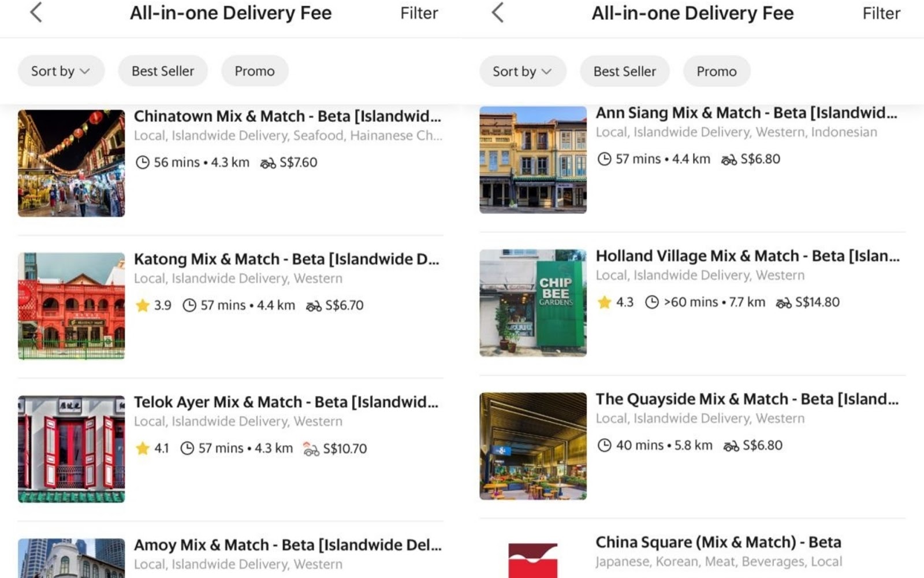Click clock icon beside >60 mins
Screen dimensions: 924x578
652,302
